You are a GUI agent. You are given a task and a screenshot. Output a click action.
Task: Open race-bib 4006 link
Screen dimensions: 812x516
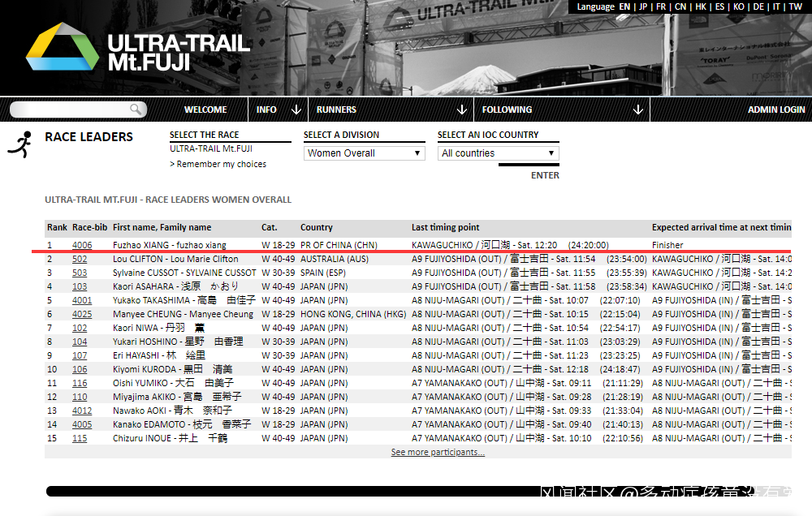tap(82, 245)
